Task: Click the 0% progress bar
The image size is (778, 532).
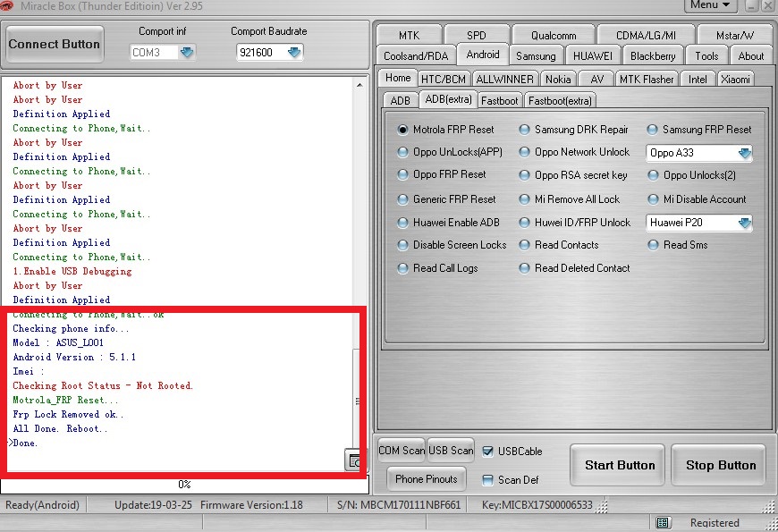Action: click(184, 485)
